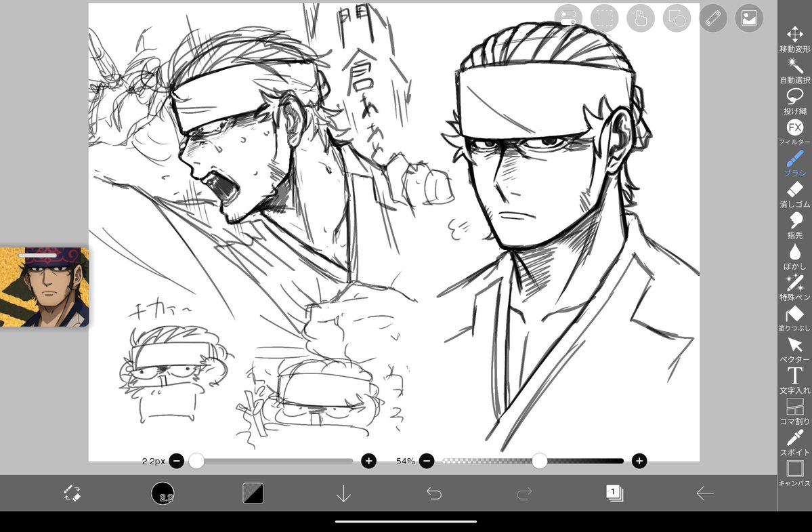Click the brush thickness slider handle
812x532 pixels.
coord(196,461)
